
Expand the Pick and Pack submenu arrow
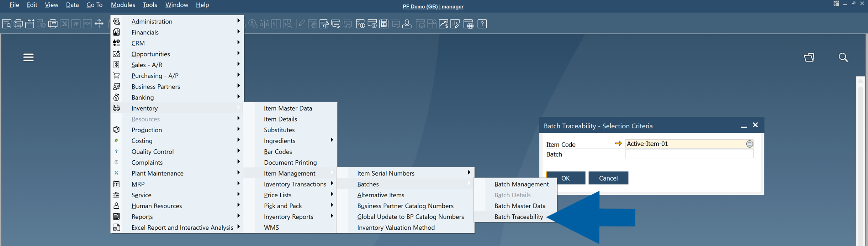click(x=332, y=205)
